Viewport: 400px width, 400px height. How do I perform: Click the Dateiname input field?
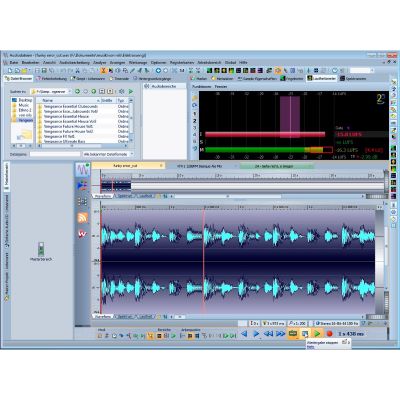pyautogui.click(x=55, y=154)
